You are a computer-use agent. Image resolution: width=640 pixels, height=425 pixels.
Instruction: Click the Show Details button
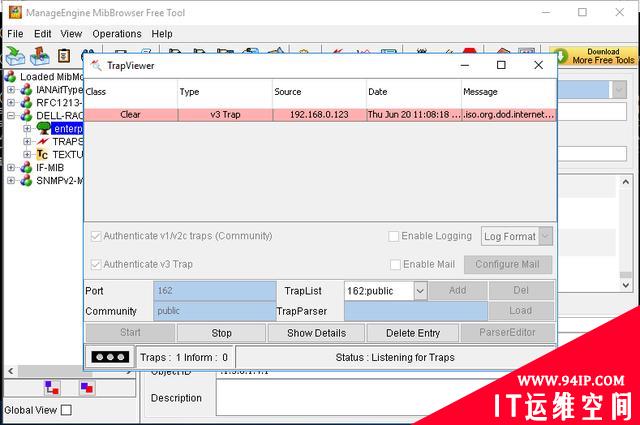[316, 333]
